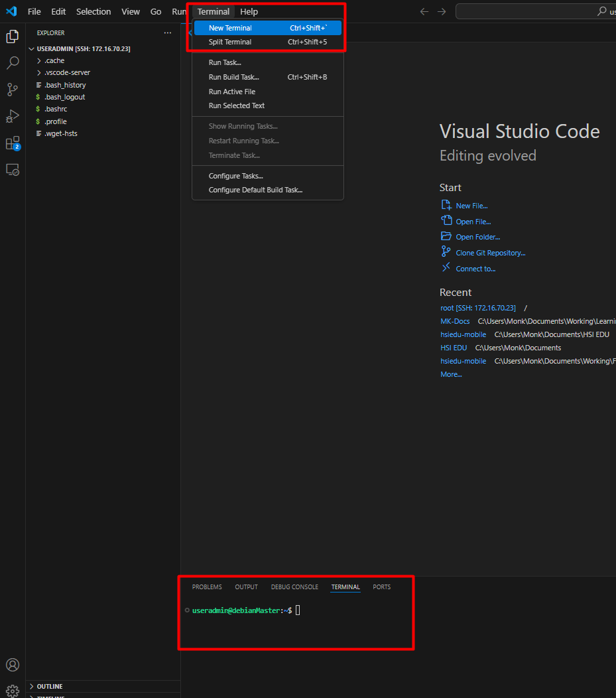Expand the Outline section

tap(50, 686)
